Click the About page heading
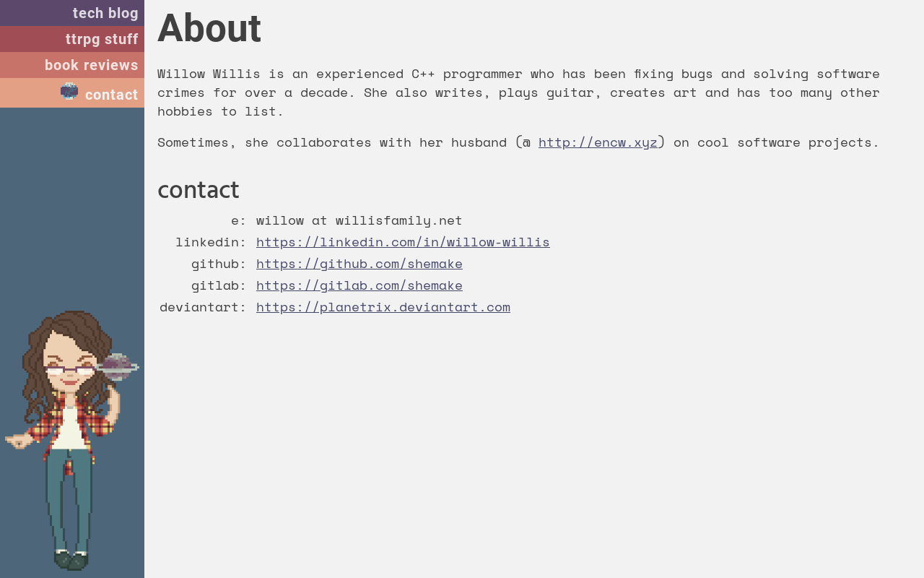This screenshot has width=924, height=578. (209, 29)
